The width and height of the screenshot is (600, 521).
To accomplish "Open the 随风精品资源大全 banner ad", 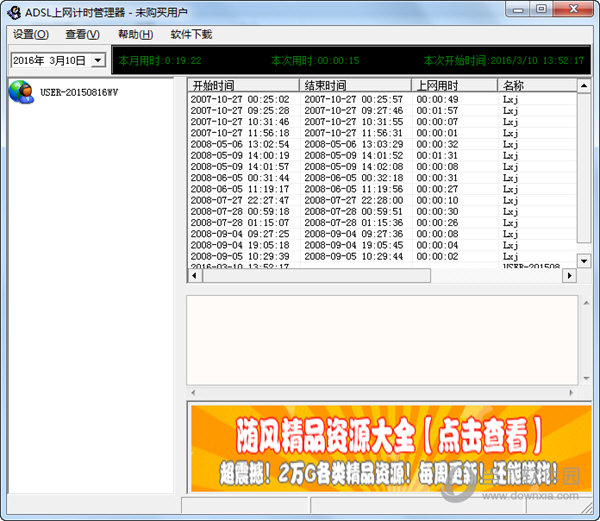I will (391, 448).
